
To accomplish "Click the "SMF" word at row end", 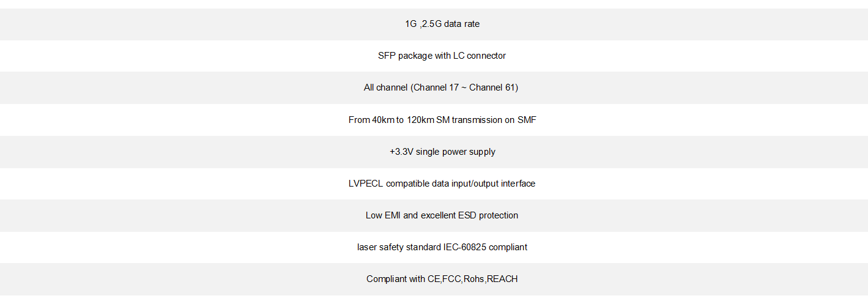I will coord(527,120).
